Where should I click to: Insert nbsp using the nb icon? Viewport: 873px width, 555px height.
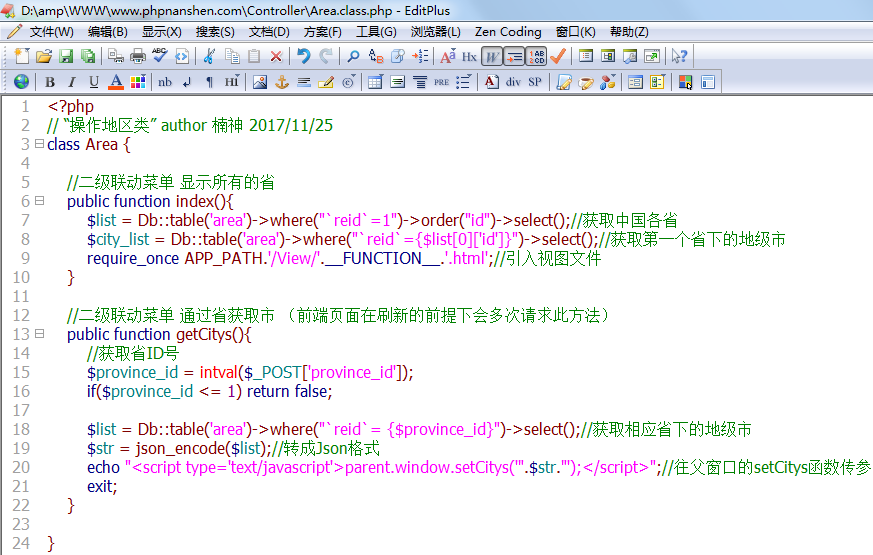pyautogui.click(x=165, y=82)
